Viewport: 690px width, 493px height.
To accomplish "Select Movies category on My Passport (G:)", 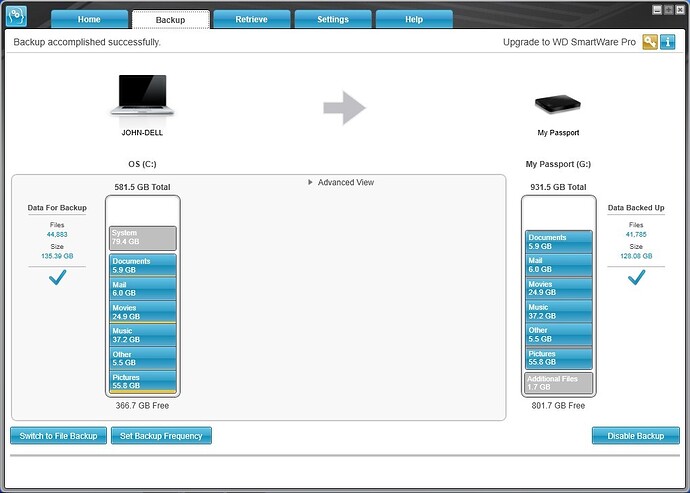I will click(x=559, y=288).
